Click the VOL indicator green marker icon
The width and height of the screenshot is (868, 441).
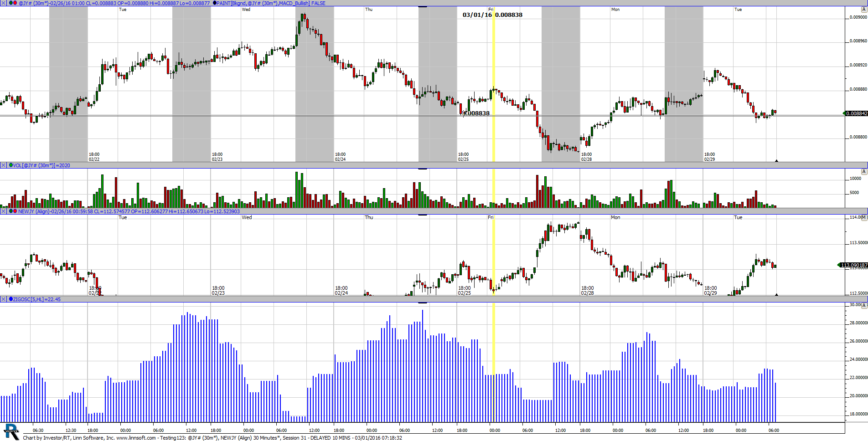click(11, 165)
